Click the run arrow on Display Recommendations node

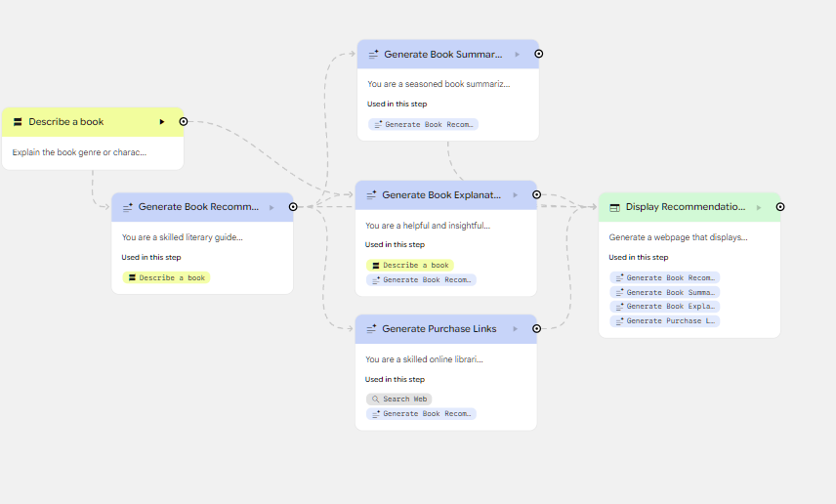759,207
